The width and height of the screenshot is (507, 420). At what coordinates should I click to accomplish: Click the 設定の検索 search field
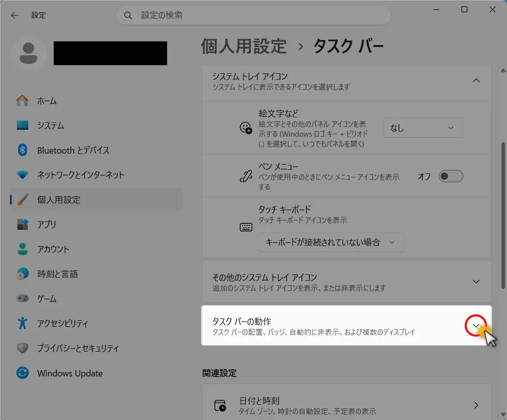(x=253, y=15)
